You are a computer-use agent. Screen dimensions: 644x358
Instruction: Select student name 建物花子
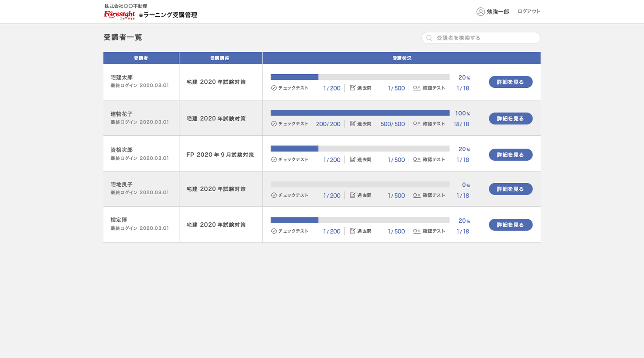pyautogui.click(x=122, y=114)
